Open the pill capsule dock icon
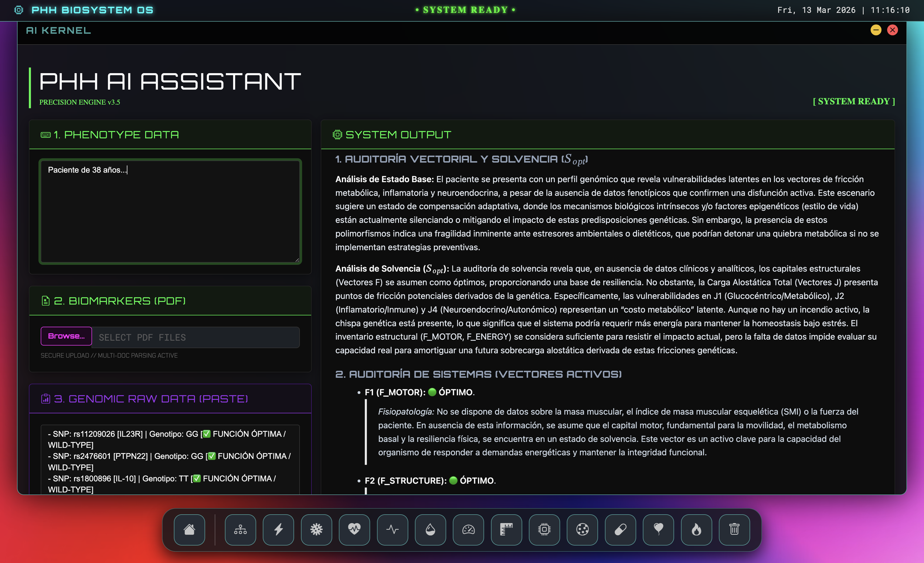 [620, 529]
